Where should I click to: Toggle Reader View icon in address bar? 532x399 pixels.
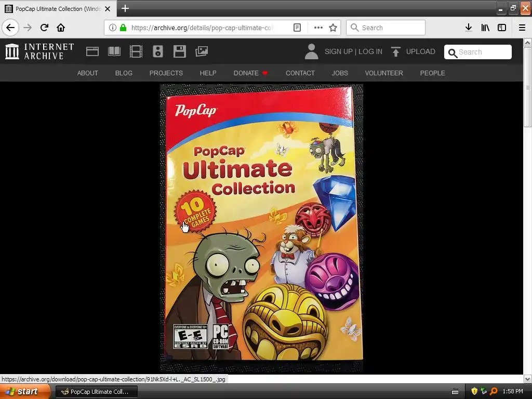[297, 28]
